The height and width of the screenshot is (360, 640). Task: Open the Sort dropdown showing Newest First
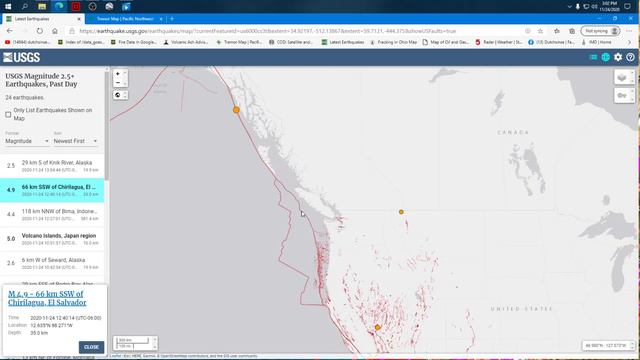pos(76,141)
